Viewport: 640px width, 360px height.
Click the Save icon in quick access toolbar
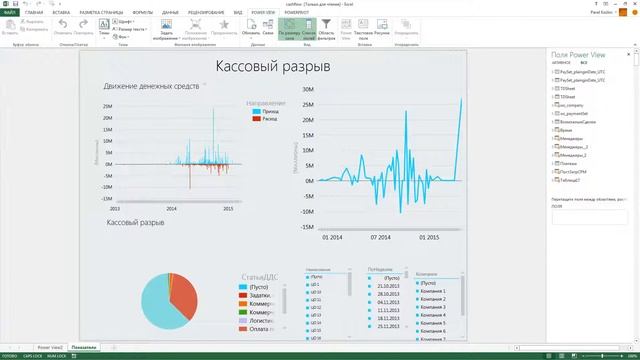16,4
